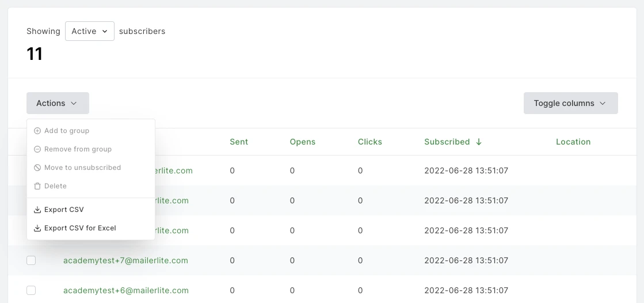Expand the Toggle columns dropdown

tap(570, 103)
